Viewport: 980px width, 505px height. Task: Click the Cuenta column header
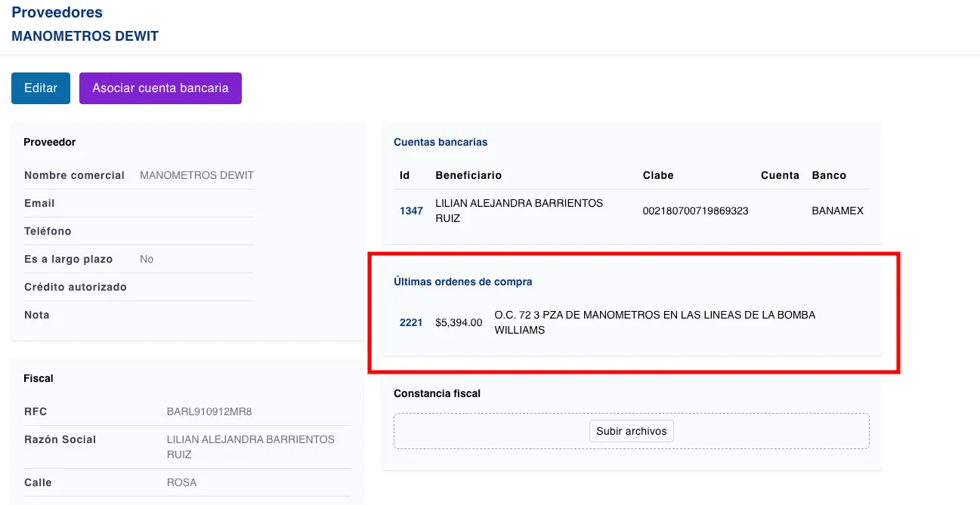click(x=780, y=175)
